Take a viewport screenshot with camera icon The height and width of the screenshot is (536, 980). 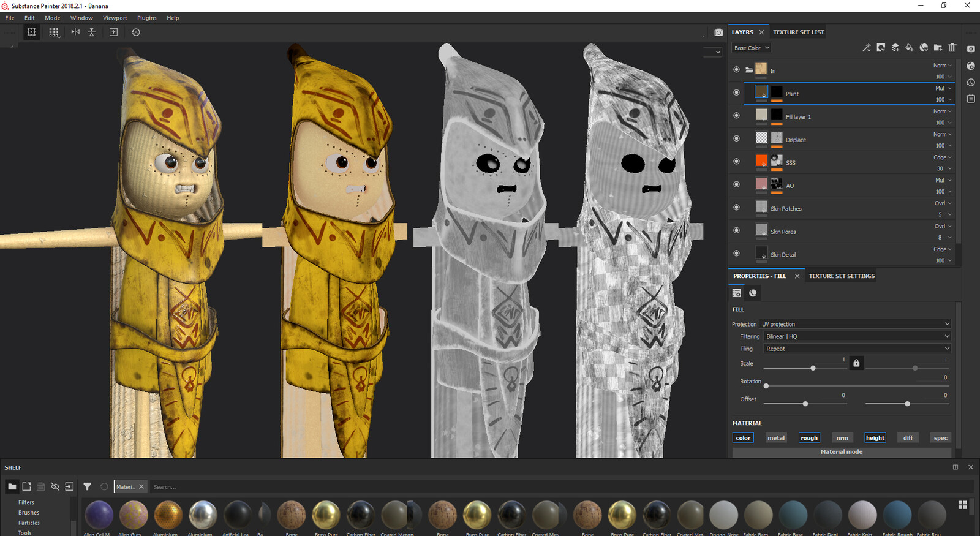click(x=718, y=32)
